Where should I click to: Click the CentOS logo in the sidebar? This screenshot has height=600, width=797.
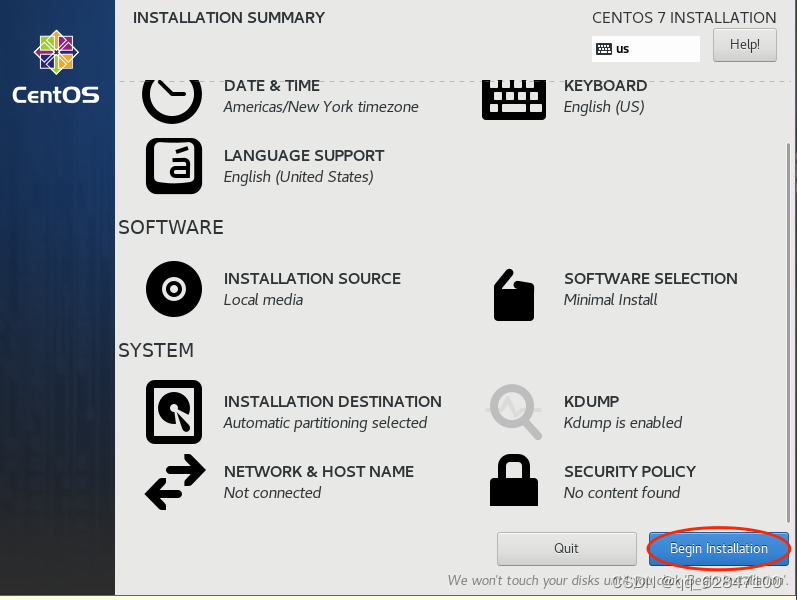coord(56,66)
